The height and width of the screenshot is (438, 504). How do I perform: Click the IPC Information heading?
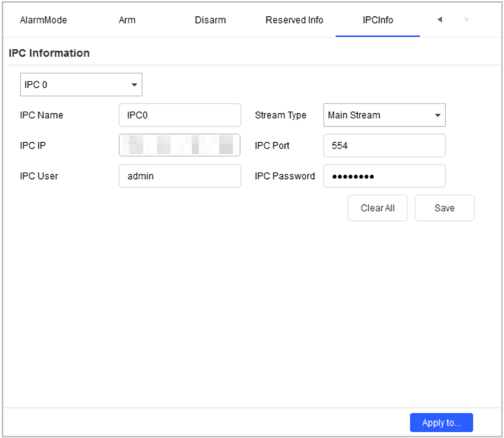pyautogui.click(x=49, y=53)
